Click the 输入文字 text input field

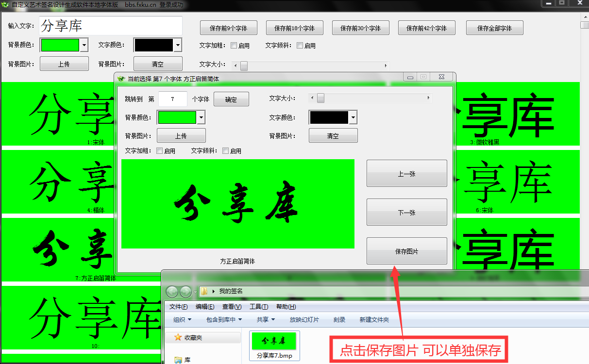coord(110,26)
